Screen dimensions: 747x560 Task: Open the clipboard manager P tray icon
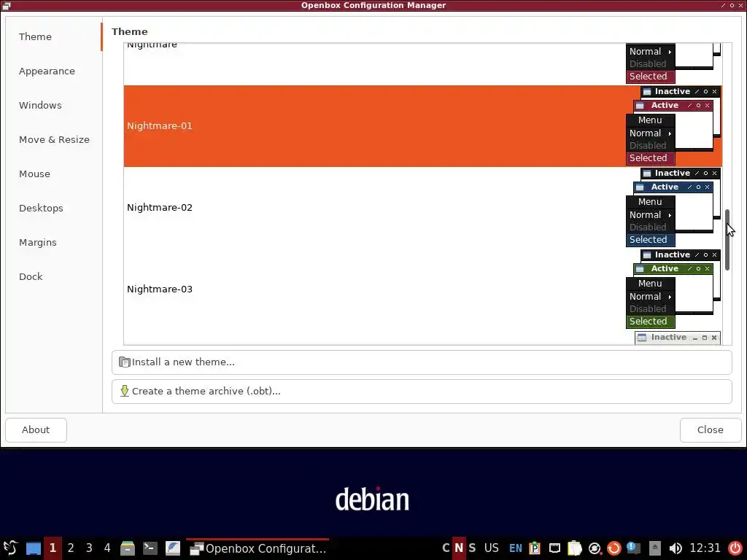click(535, 548)
